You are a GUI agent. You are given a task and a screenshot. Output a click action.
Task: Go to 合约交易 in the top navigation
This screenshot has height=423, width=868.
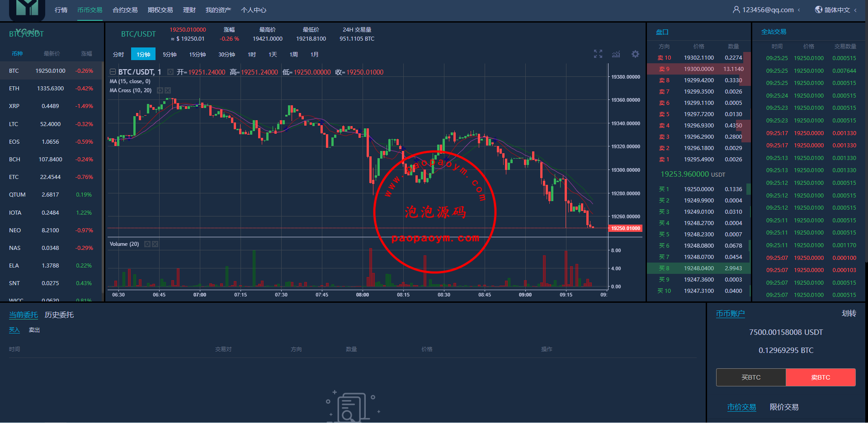[125, 10]
